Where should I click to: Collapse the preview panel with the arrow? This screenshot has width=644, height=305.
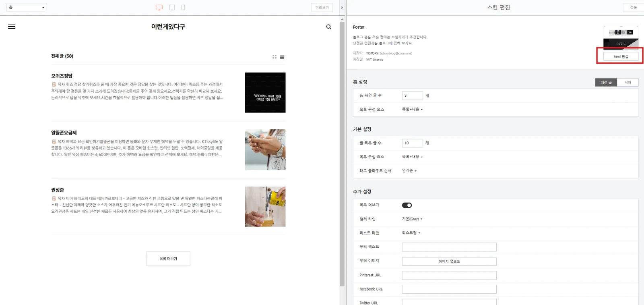(x=342, y=7)
